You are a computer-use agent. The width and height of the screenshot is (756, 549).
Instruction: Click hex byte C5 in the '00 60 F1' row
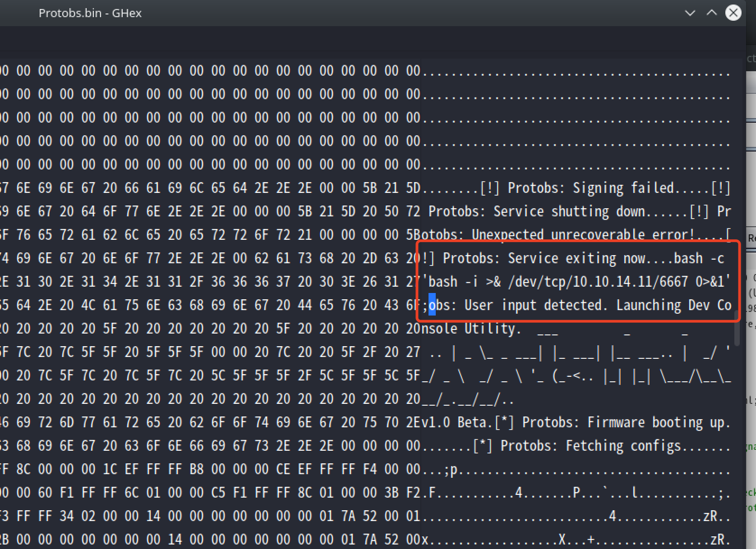(x=218, y=493)
